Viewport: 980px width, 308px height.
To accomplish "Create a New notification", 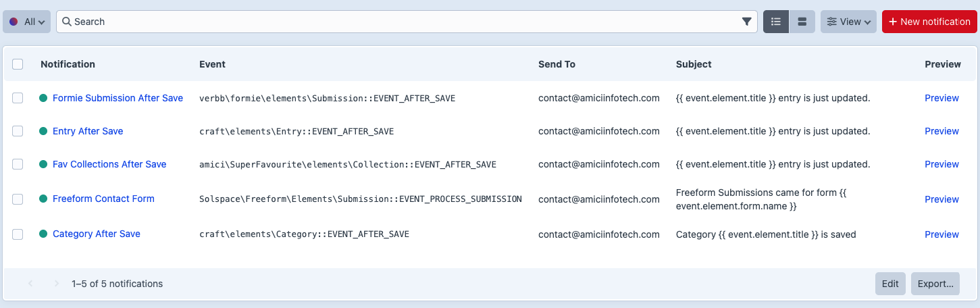I will point(929,22).
